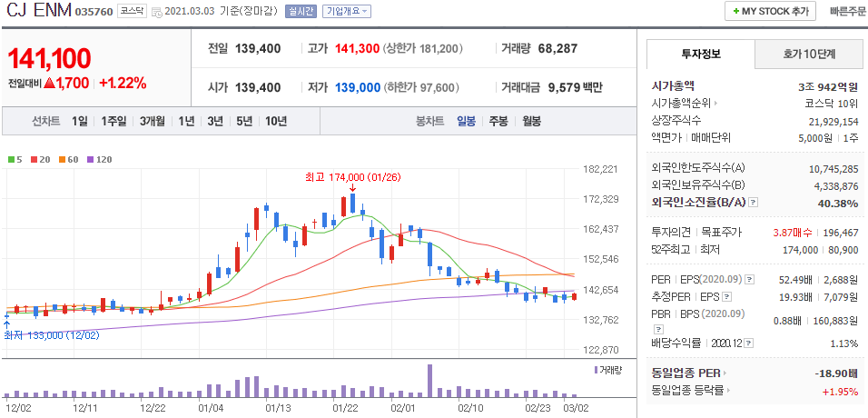The height and width of the screenshot is (418, 868).
Task: Open help icon beside 배당수익률 2020.12
Action: tap(749, 343)
